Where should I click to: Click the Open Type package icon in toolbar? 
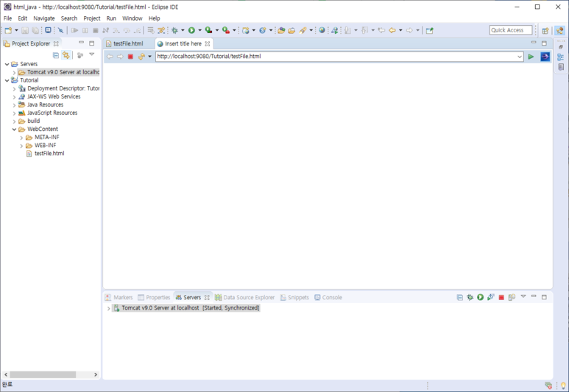(281, 30)
